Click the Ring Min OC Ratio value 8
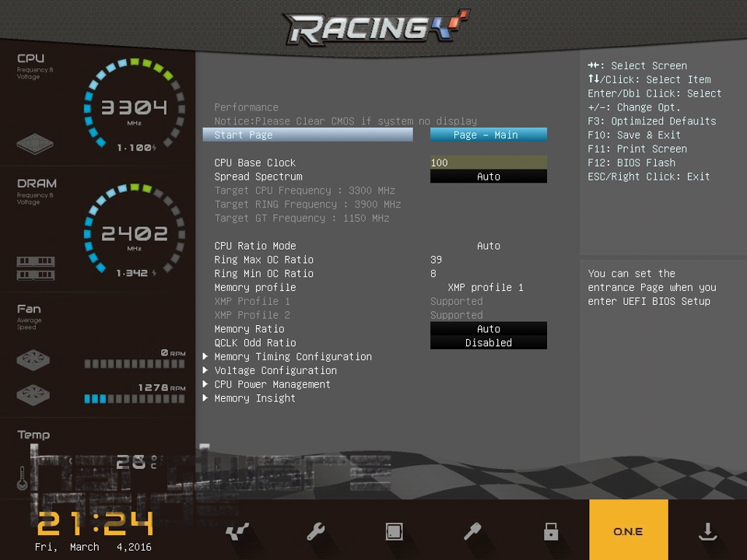 [x=433, y=273]
